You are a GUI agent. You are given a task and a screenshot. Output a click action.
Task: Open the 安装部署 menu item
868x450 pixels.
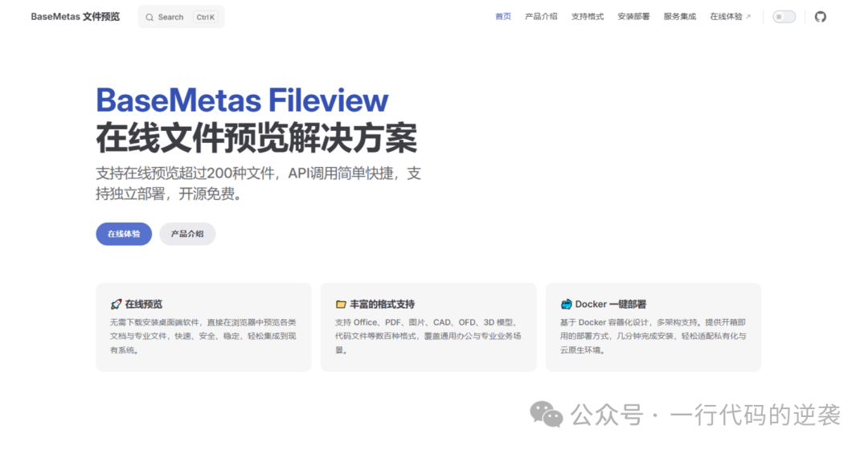tap(633, 17)
